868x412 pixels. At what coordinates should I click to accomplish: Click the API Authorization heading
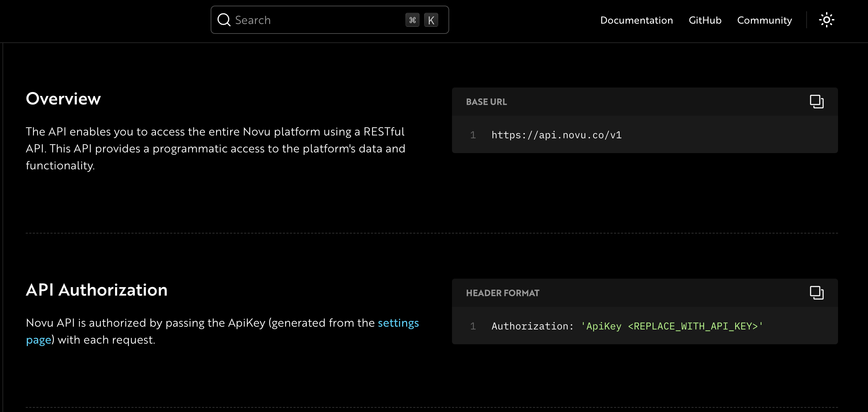[x=97, y=290]
